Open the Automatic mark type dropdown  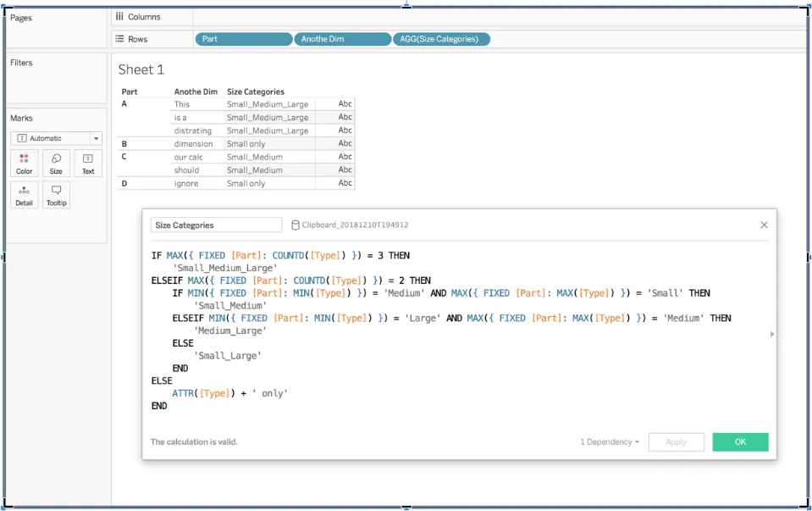click(x=96, y=138)
